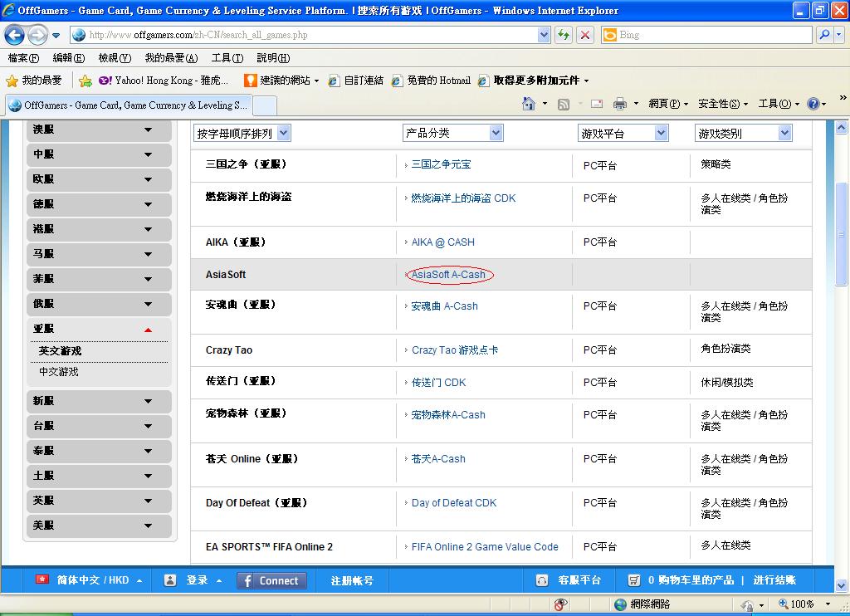Click the Bing search input box
850x616 pixels.
[x=707, y=35]
